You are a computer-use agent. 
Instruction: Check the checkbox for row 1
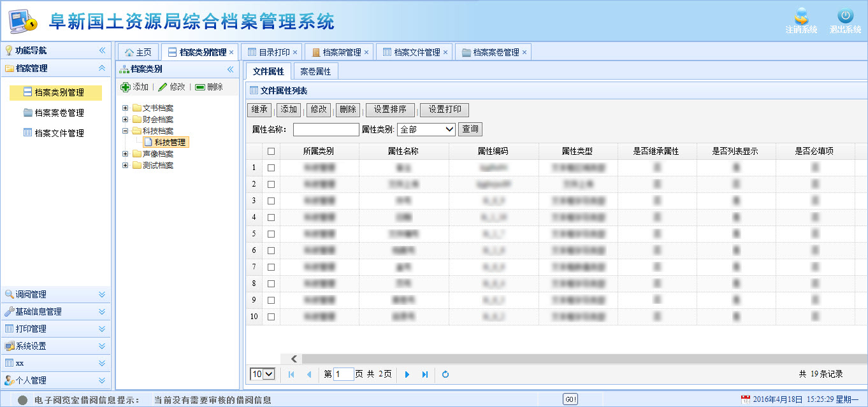(271, 168)
